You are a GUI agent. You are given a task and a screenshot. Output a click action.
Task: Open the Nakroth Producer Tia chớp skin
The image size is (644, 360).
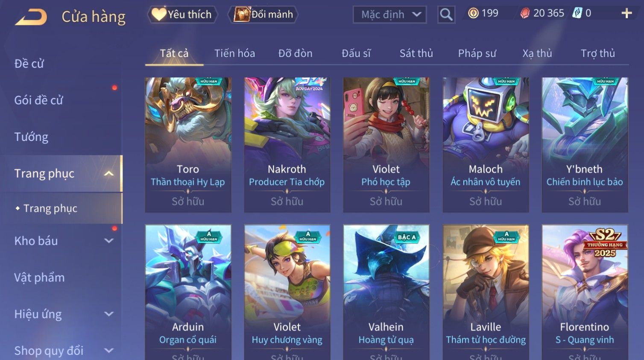[287, 145]
